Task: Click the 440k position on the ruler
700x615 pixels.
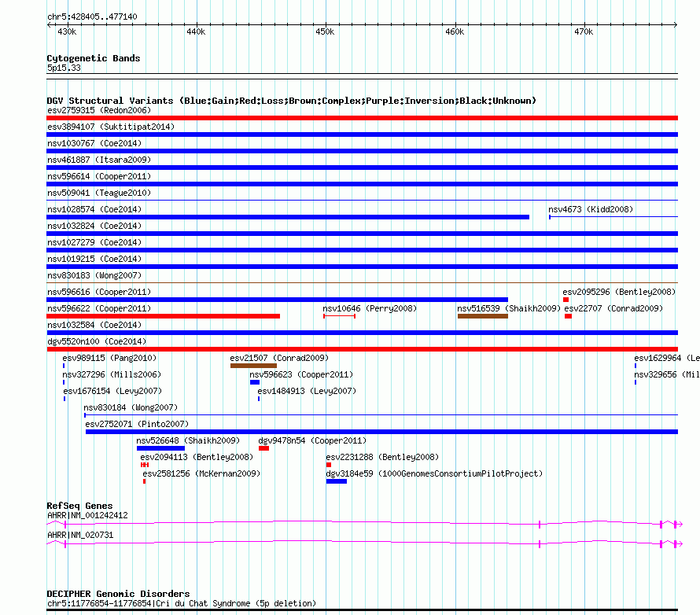Action: click(x=196, y=31)
